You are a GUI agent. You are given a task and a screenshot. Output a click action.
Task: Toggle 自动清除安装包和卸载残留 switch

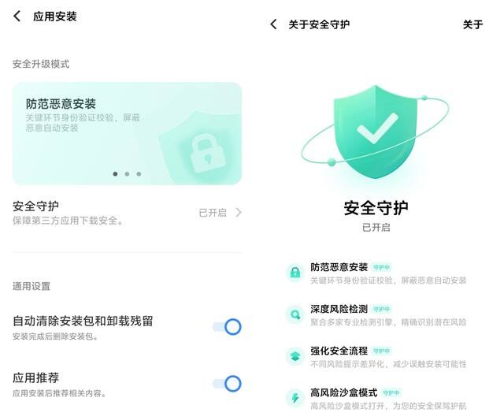click(228, 327)
